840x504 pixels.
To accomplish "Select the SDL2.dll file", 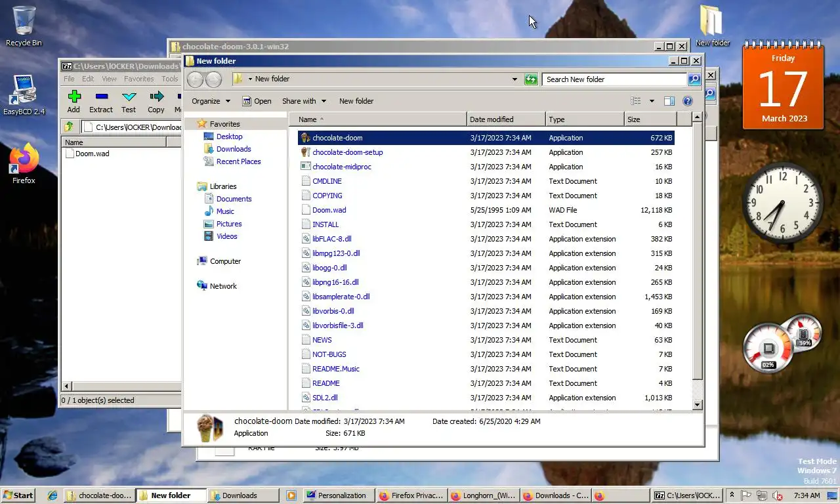I will pyautogui.click(x=486, y=398).
